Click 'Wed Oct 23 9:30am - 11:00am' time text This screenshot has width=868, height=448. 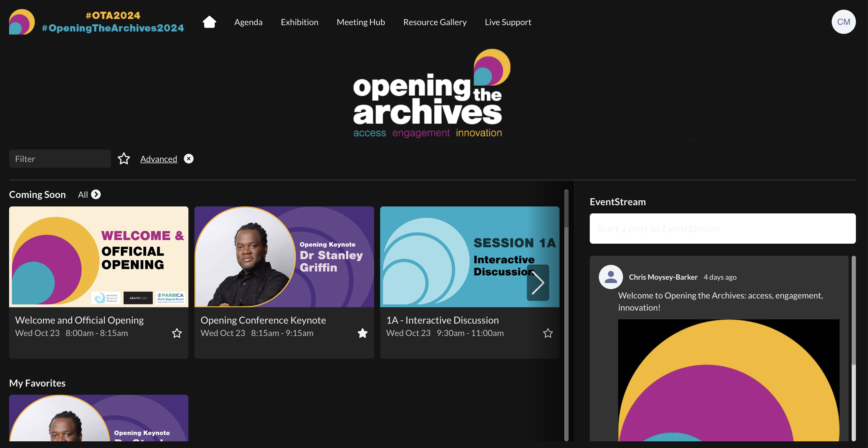tap(445, 333)
